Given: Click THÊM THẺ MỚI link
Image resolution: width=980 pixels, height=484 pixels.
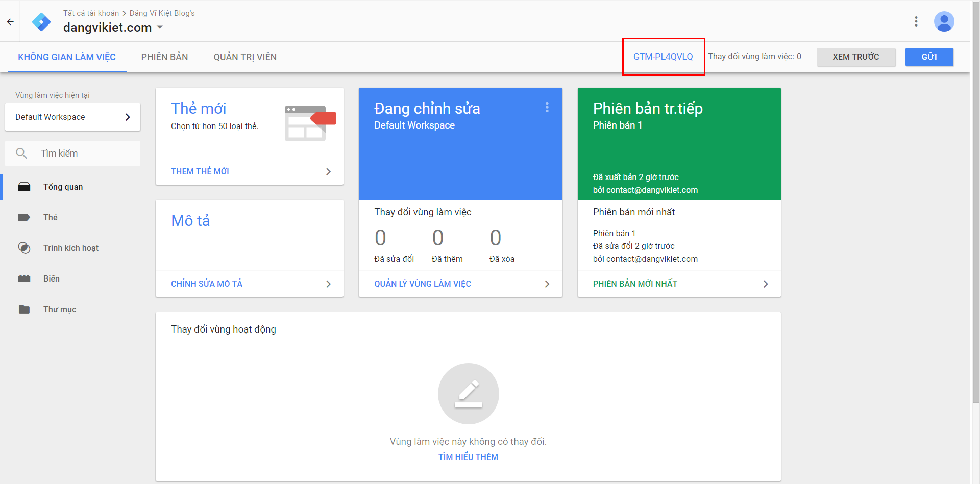Looking at the screenshot, I should 200,172.
